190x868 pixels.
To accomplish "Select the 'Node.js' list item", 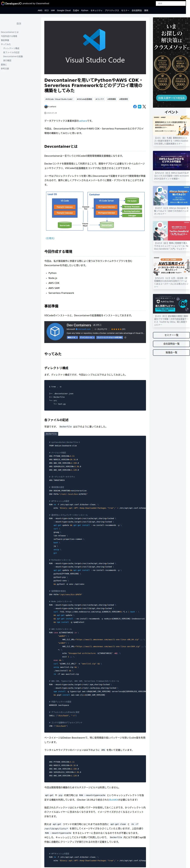I will click(53, 278).
